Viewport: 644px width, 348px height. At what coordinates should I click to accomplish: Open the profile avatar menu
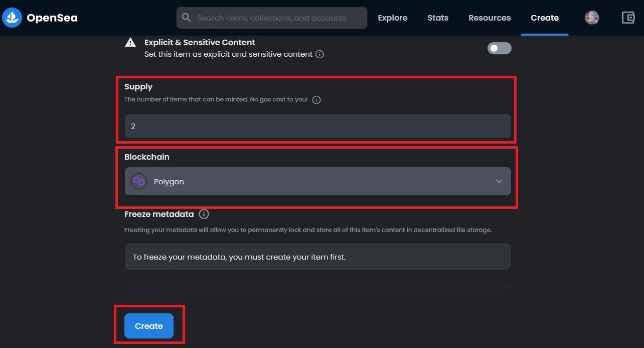[x=592, y=18]
